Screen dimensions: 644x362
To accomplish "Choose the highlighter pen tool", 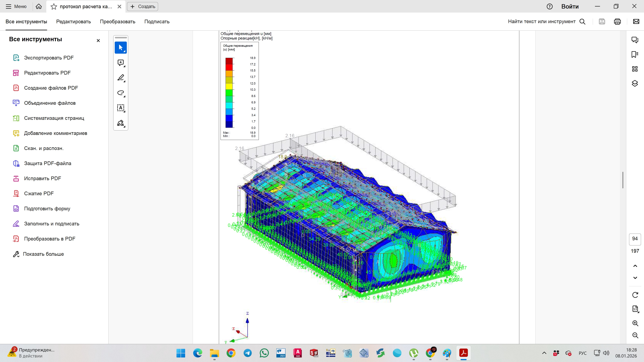I will pos(121,78).
